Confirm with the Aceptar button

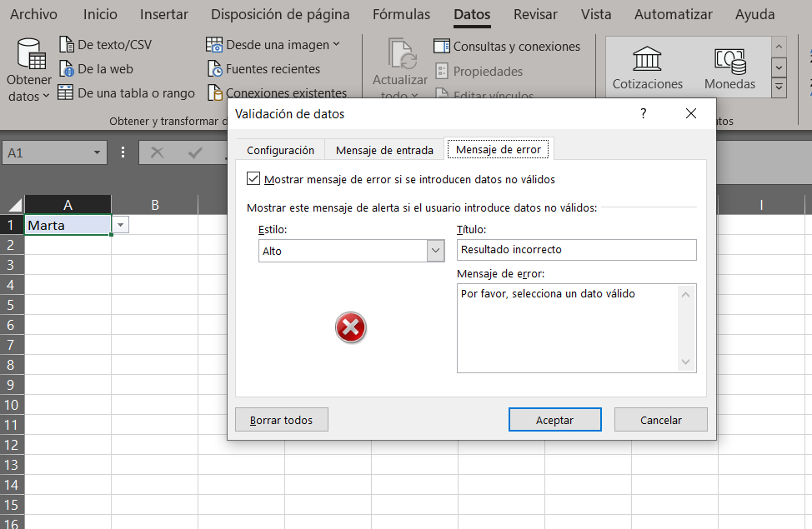[554, 420]
